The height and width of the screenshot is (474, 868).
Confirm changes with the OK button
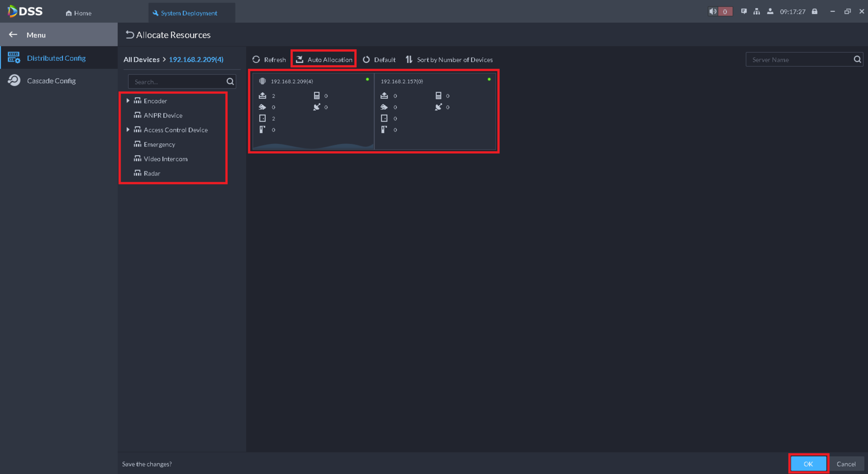tap(808, 464)
